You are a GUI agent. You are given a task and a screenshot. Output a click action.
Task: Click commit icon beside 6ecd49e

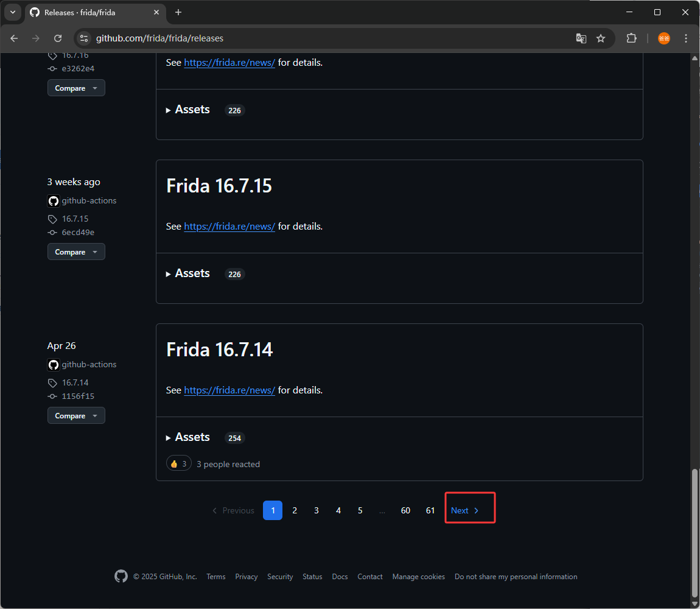point(52,233)
